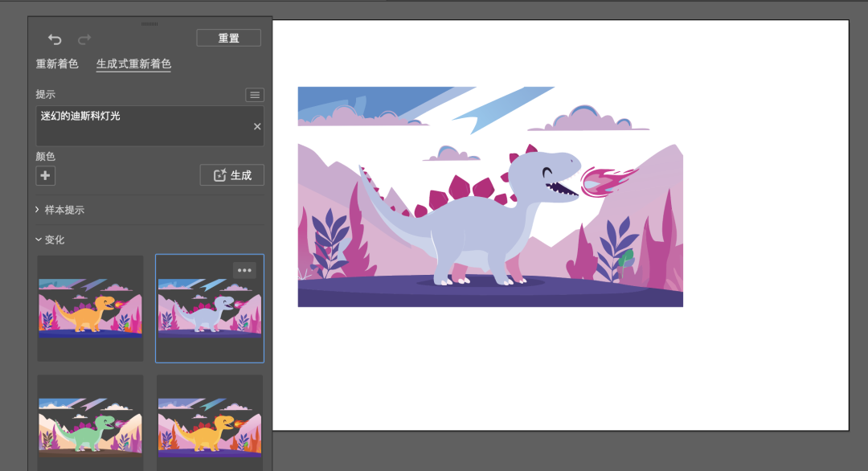Click the redo arrow icon
This screenshot has width=868, height=471.
tap(84, 39)
